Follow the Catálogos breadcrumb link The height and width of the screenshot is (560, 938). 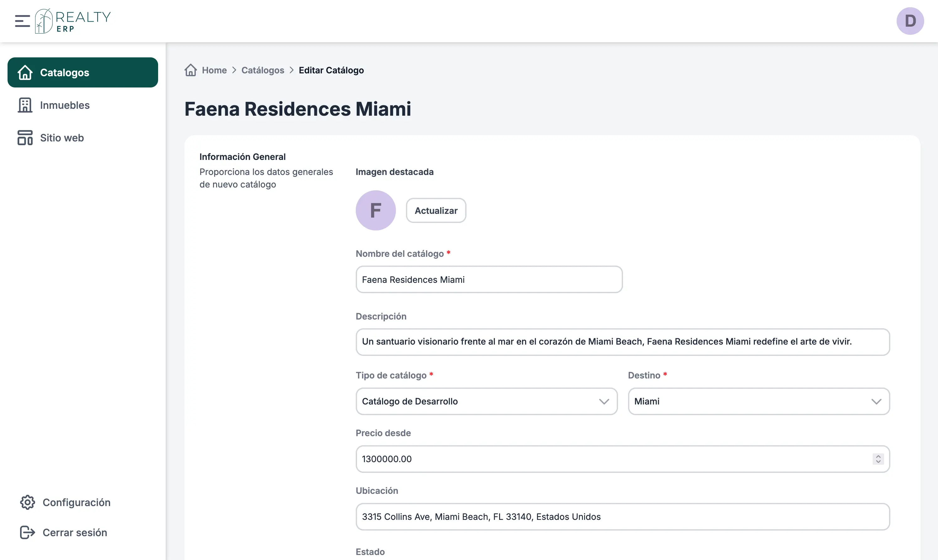pos(263,70)
